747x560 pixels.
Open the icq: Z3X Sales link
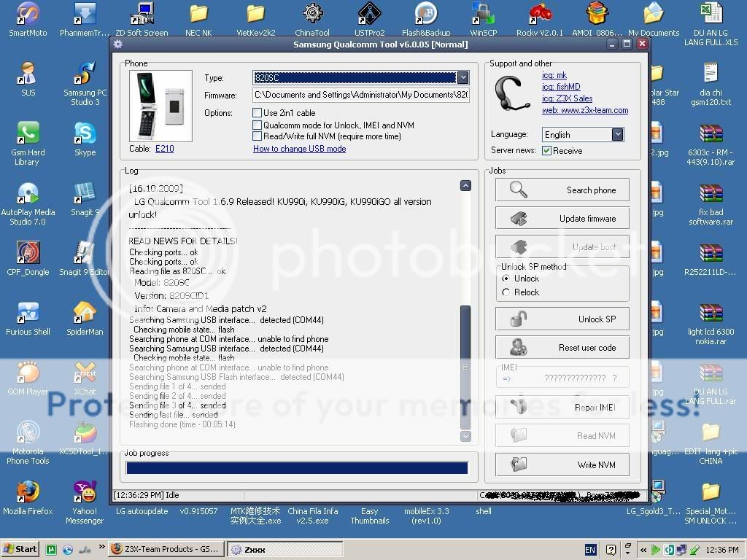567,98
